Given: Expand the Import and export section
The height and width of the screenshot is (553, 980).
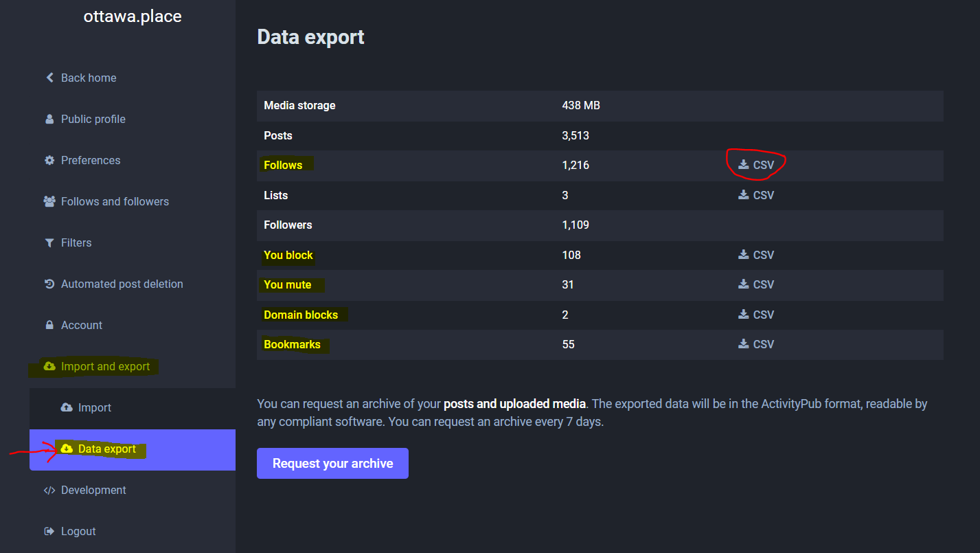Looking at the screenshot, I should (105, 366).
